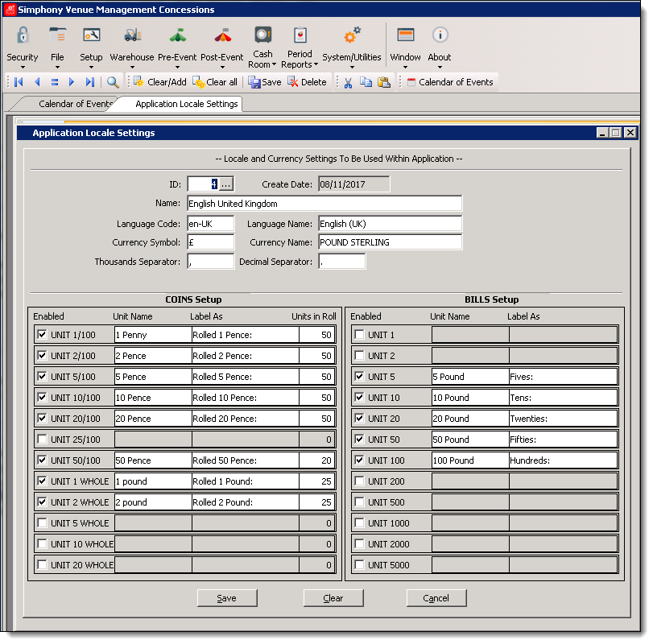The height and width of the screenshot is (644, 653).
Task: Click the Copy icon
Action: (366, 82)
